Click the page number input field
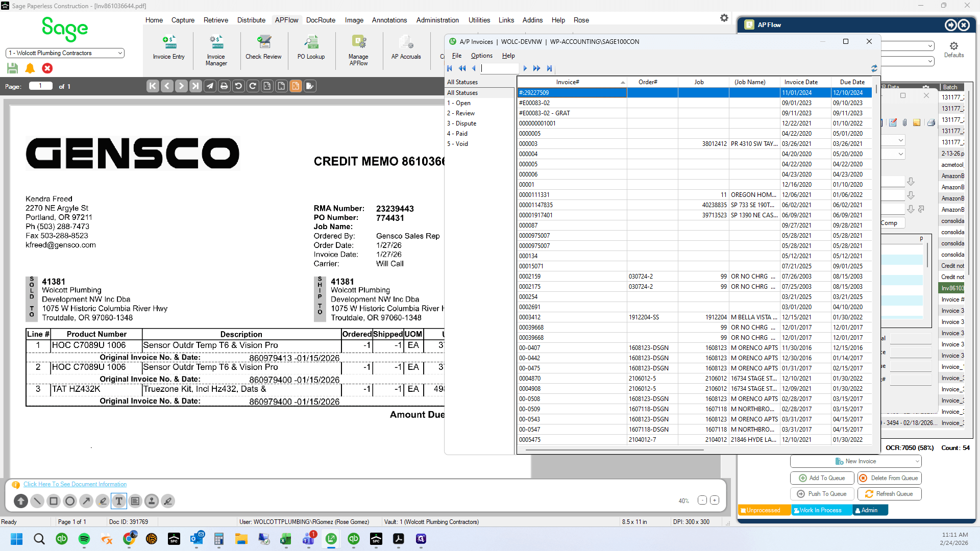Viewport: 980px width, 551px height. pos(40,86)
